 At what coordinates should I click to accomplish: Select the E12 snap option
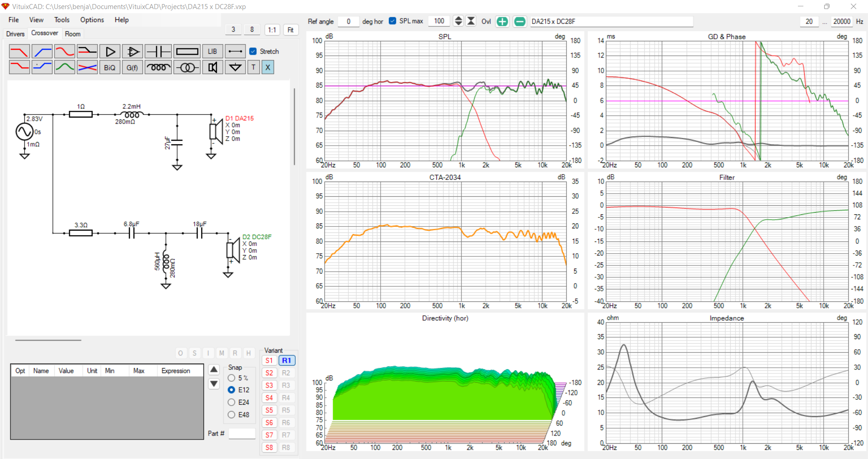click(231, 390)
